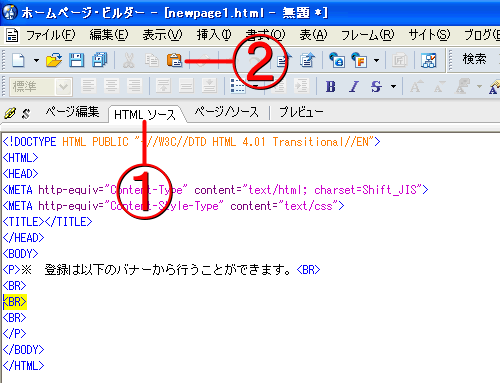500x383 pixels.
Task: Switch to ページ/ソース tab
Action: (x=227, y=112)
